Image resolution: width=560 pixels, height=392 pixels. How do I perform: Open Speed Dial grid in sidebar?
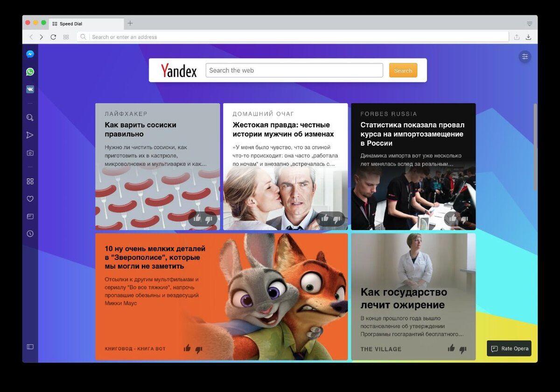[30, 181]
